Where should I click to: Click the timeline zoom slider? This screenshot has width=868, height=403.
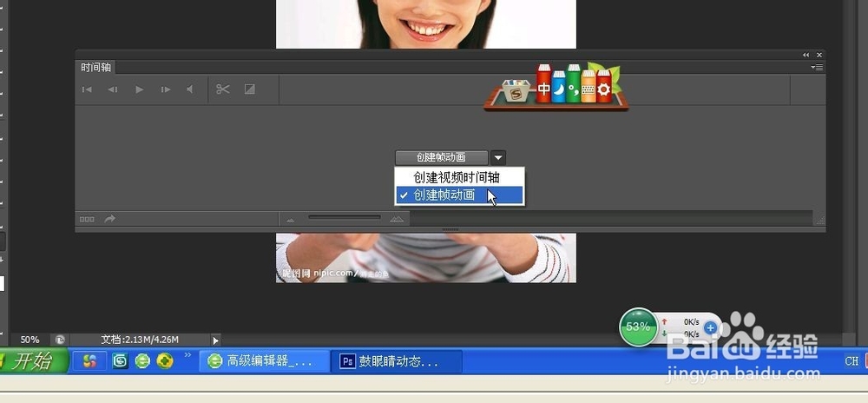click(345, 217)
